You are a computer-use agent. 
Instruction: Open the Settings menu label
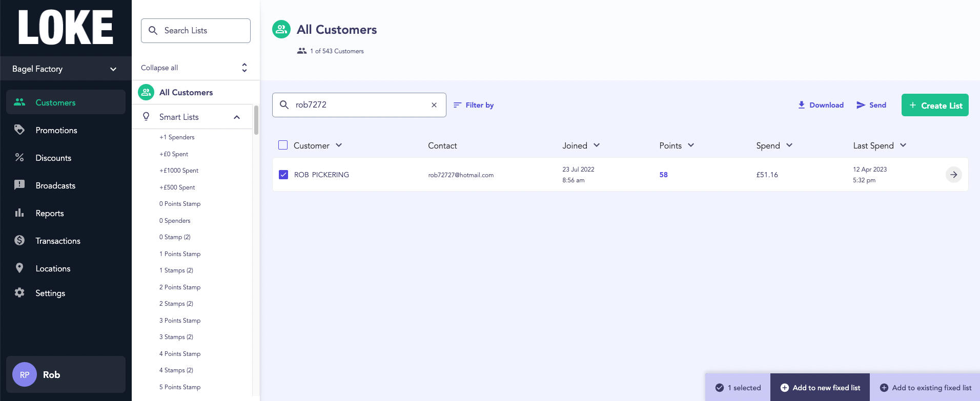(50, 293)
